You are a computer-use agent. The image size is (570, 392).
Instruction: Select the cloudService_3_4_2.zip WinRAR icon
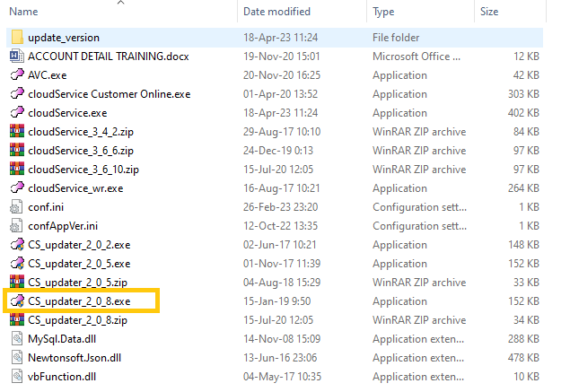coord(16,132)
